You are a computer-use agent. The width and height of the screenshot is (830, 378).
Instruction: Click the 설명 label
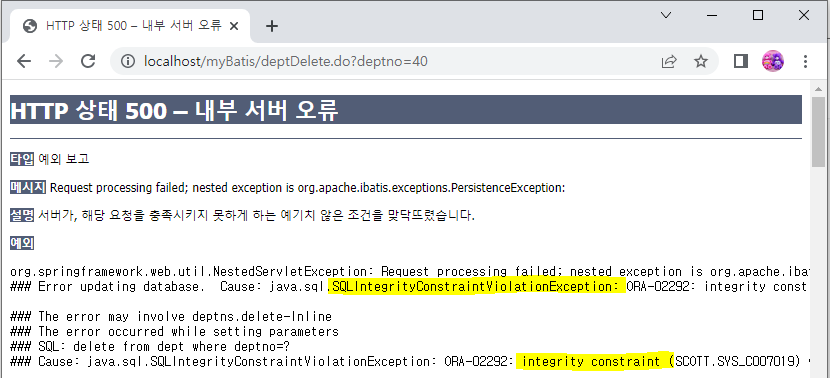point(22,215)
